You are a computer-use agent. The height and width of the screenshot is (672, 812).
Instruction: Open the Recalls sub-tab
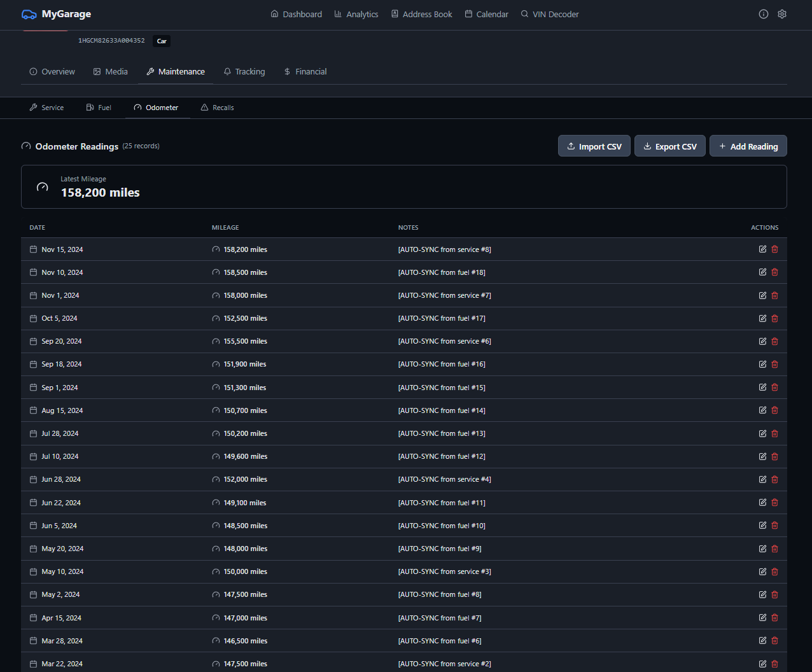pos(217,108)
